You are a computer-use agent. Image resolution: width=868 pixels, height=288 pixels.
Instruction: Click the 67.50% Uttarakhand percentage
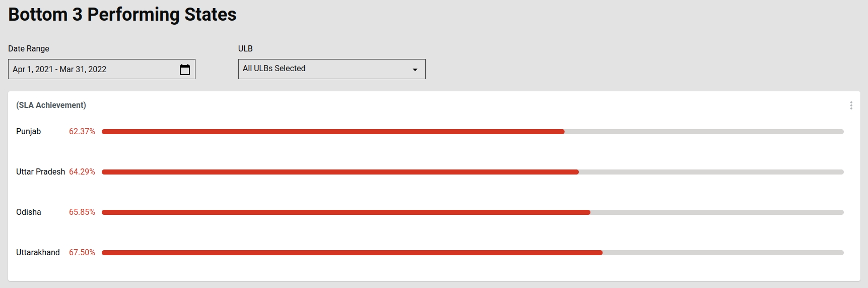(x=82, y=253)
